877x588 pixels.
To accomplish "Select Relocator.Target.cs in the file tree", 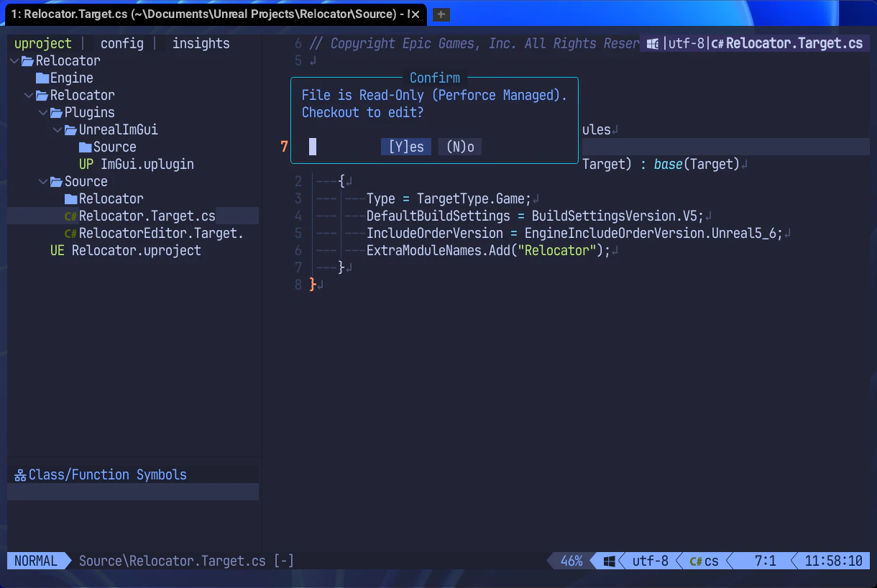I will [147, 216].
